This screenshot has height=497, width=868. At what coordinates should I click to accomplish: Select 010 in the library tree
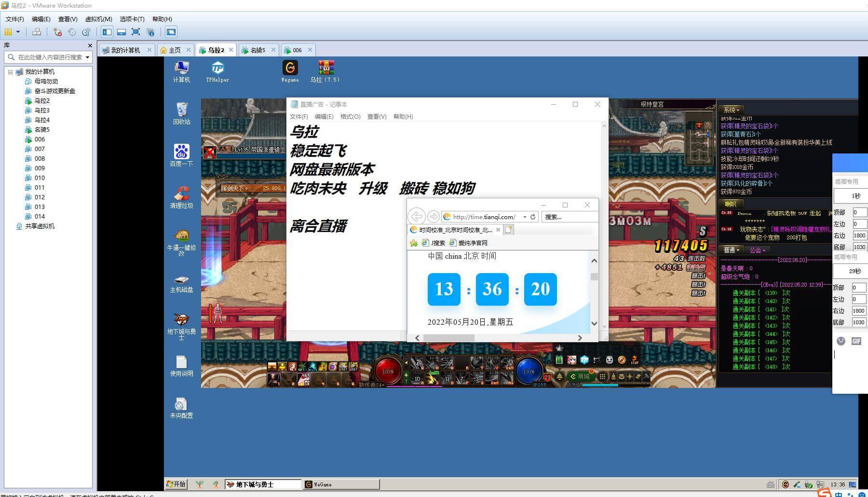point(40,178)
